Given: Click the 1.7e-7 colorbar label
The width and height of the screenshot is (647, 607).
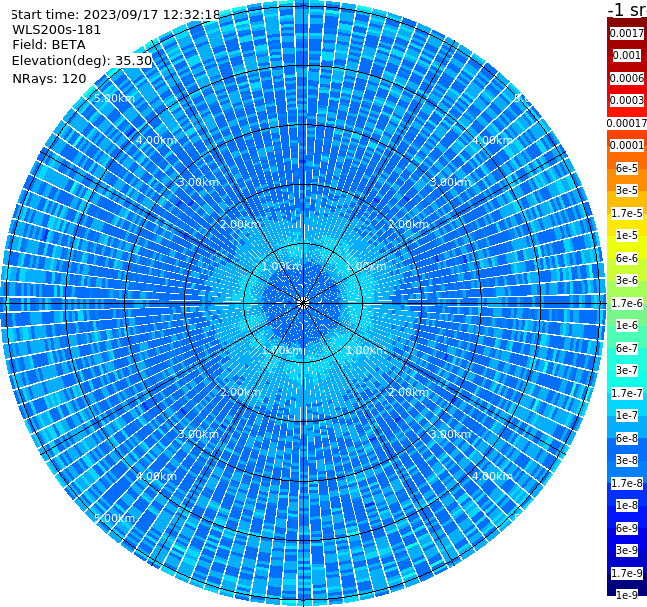Looking at the screenshot, I should pyautogui.click(x=627, y=393).
